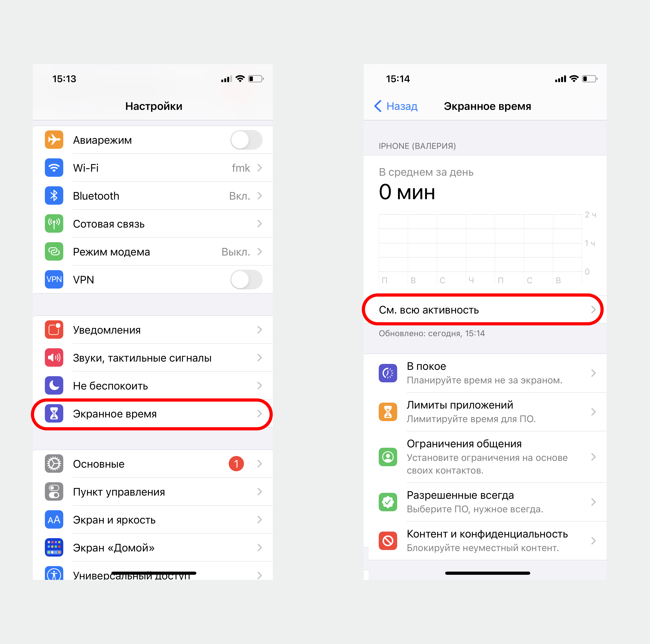Image resolution: width=650 pixels, height=644 pixels.
Task: Expand См. всю активность section
Action: [x=487, y=310]
